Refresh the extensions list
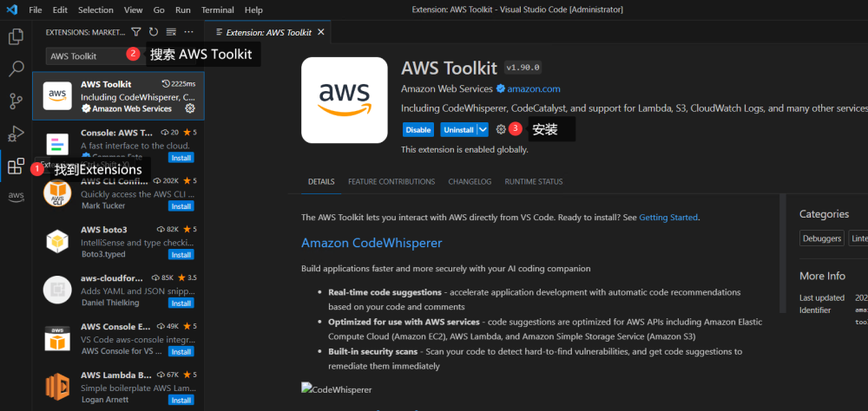The width and height of the screenshot is (868, 411). tap(154, 32)
